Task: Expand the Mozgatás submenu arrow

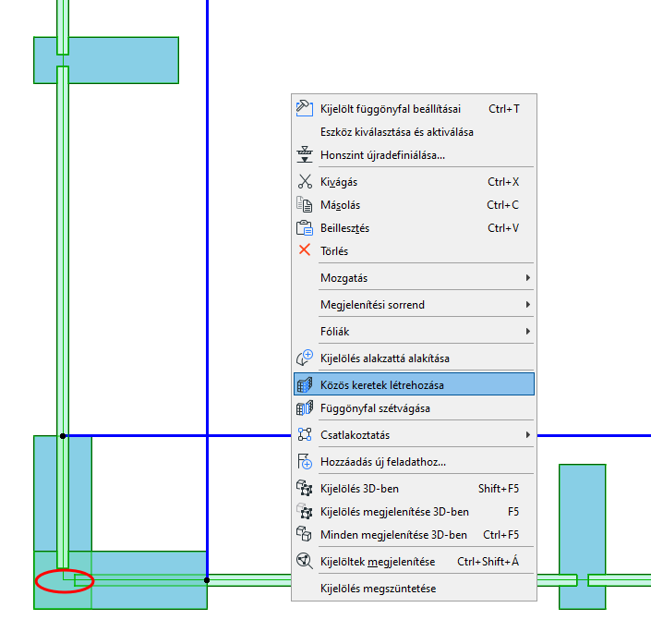Action: (527, 277)
